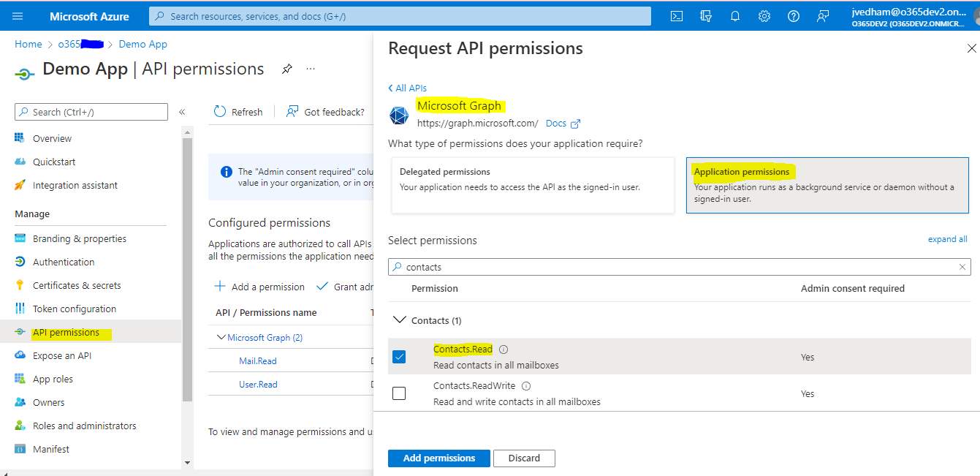The image size is (980, 476).
Task: Clear the contacts search box with X
Action: pos(962,267)
